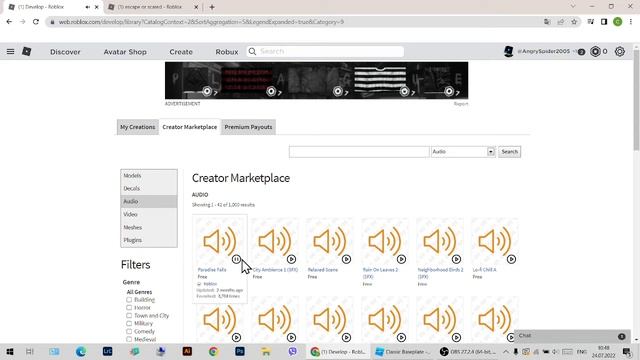Check the Medieval genre filter
640x360 pixels.
[129, 339]
